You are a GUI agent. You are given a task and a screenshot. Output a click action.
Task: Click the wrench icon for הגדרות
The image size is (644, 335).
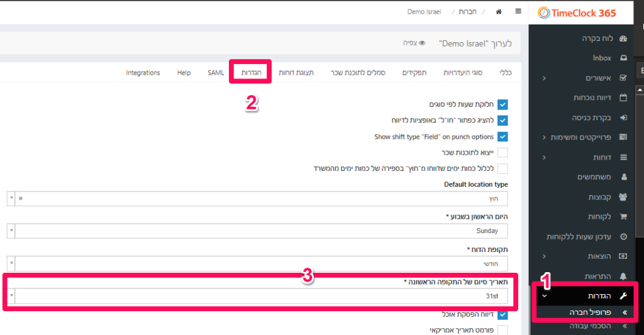(623, 295)
